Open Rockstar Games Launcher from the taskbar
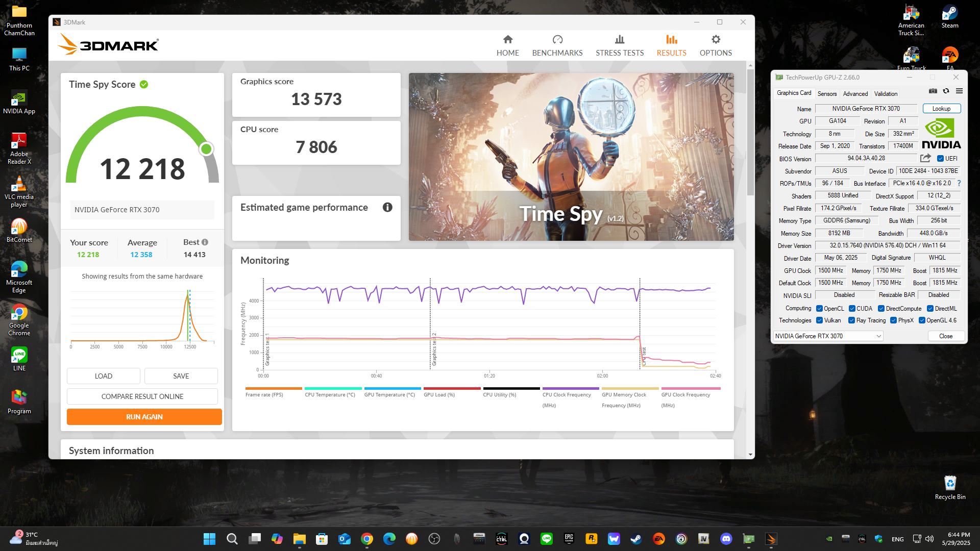This screenshot has width=980, height=551. [591, 539]
